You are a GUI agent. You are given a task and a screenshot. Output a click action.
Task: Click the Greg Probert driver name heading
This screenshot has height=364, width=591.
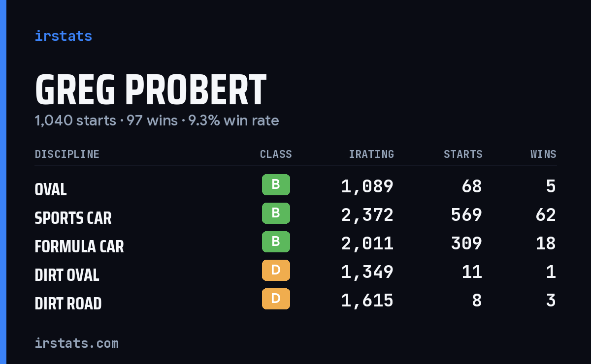pyautogui.click(x=151, y=90)
